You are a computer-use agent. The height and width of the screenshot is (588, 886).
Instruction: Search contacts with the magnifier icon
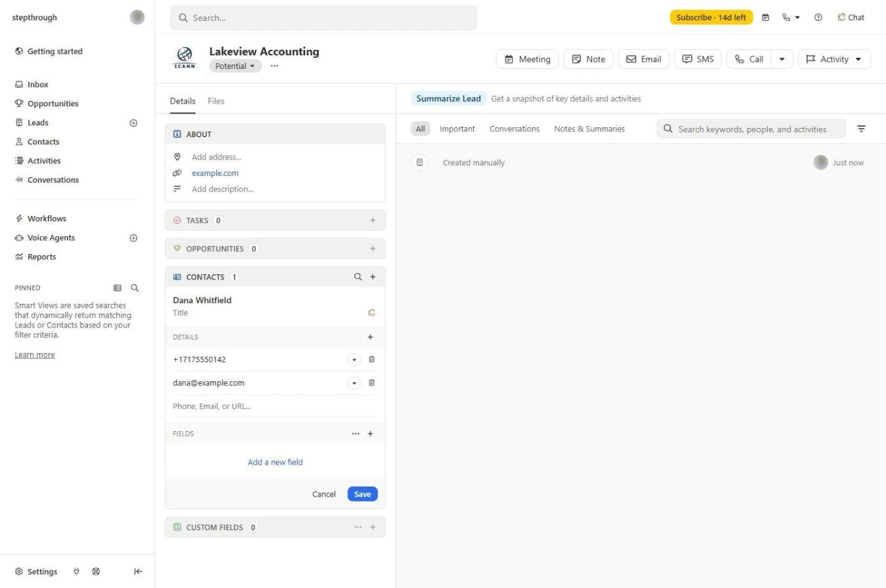358,277
